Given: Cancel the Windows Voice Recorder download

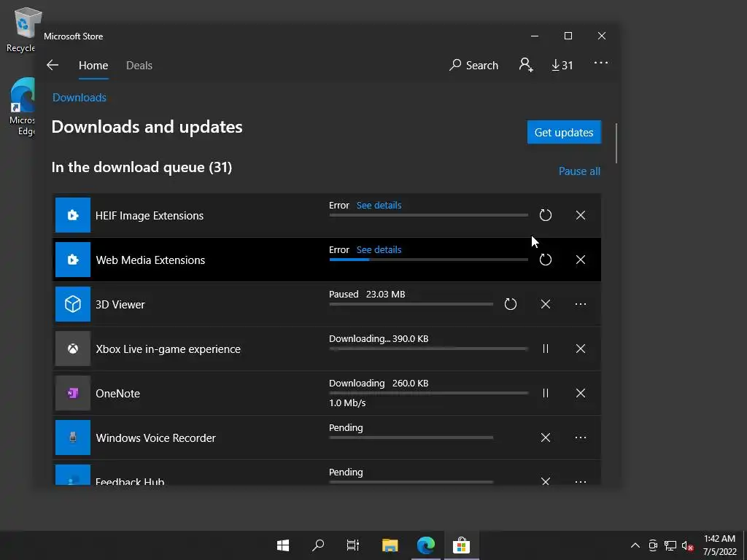Looking at the screenshot, I should click(x=546, y=437).
